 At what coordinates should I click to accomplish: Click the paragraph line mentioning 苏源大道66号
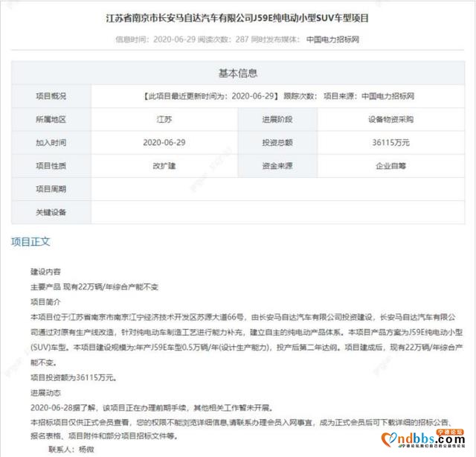(x=243, y=317)
